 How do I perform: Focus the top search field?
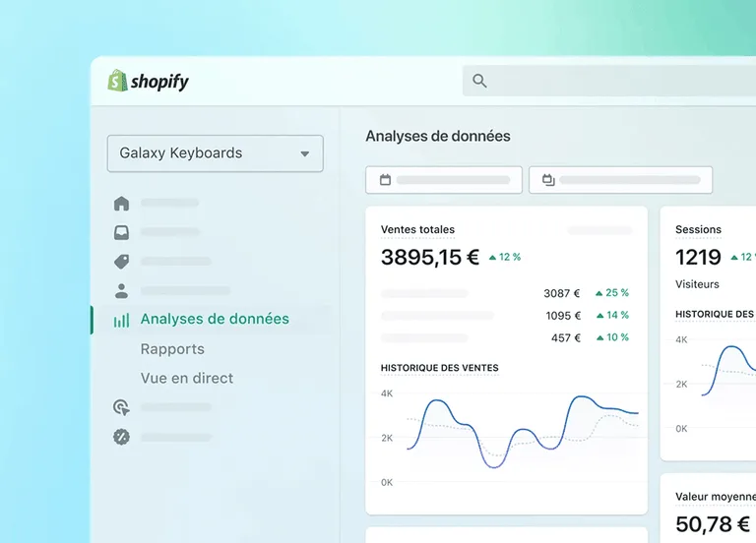[x=609, y=81]
